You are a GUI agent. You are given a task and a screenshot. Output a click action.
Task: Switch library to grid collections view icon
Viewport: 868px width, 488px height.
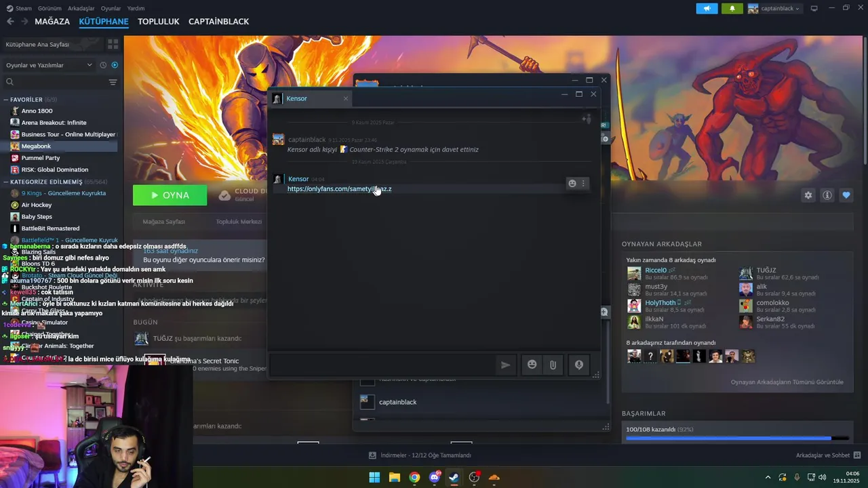pyautogui.click(x=113, y=44)
